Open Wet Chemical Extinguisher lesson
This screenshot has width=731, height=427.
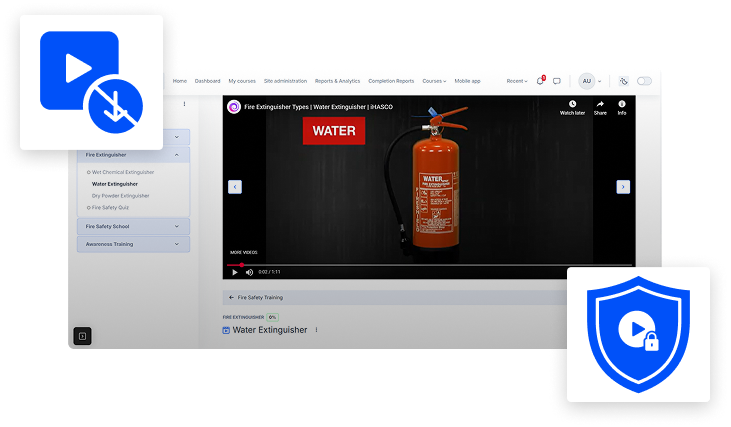[123, 172]
